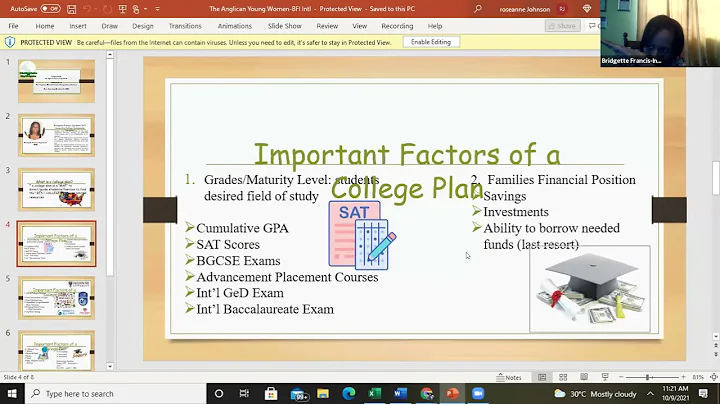Click the 81% zoom level
This screenshot has width=720, height=404.
[x=698, y=377]
